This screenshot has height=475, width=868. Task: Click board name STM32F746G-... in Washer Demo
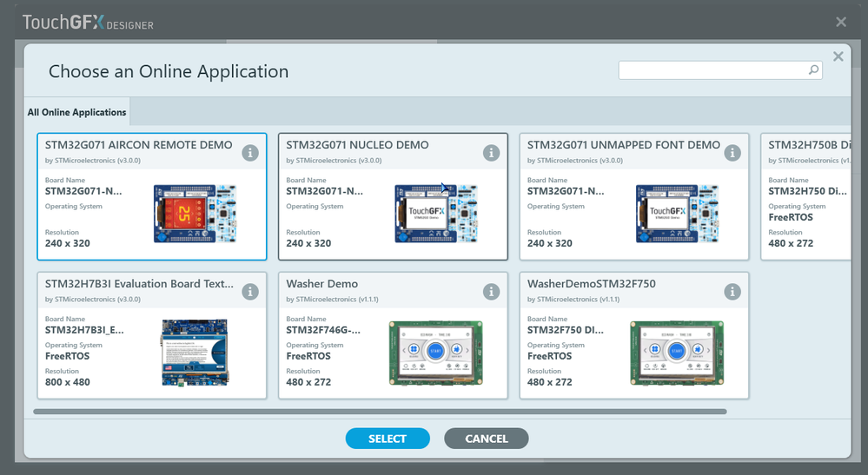(322, 330)
